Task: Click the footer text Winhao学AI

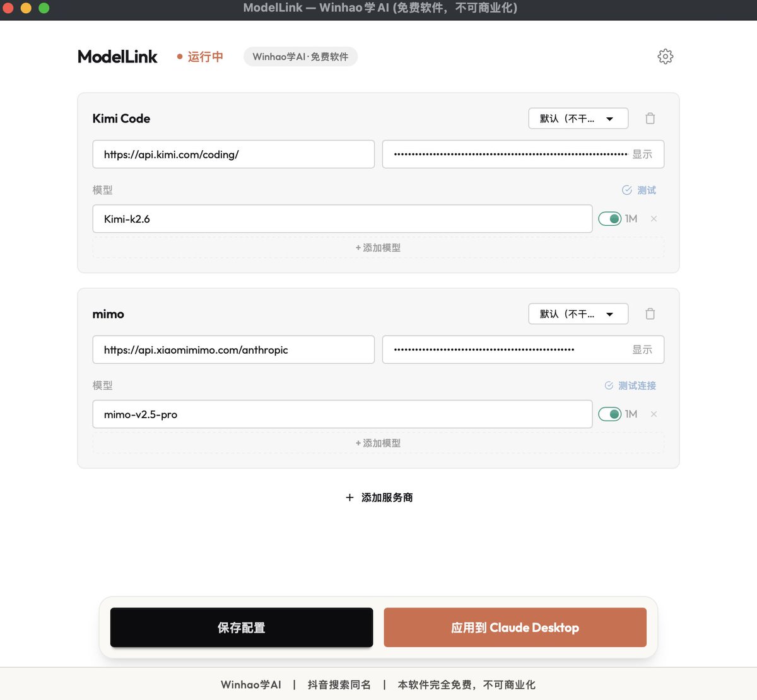Action: [250, 685]
